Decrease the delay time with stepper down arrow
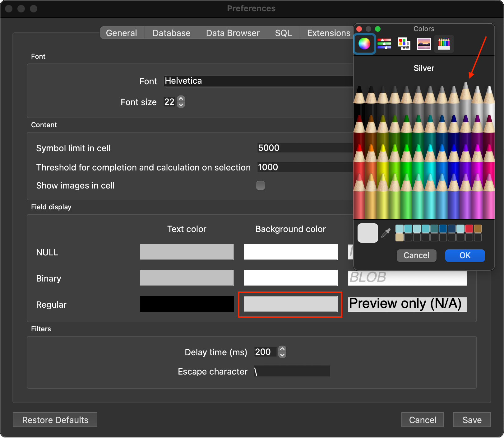The image size is (504, 438). pos(282,355)
